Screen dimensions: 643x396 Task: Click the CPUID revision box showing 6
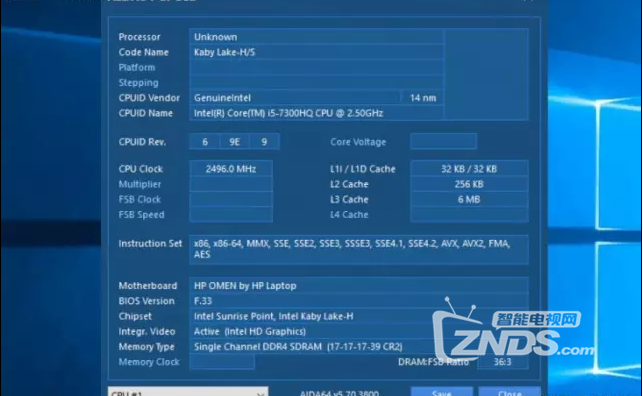coord(205,142)
